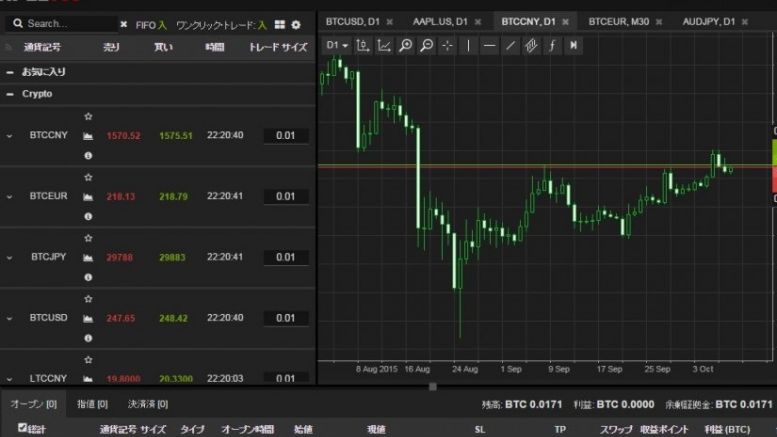Expand the BTCJPY row chevron
The image size is (777, 437).
click(x=9, y=258)
